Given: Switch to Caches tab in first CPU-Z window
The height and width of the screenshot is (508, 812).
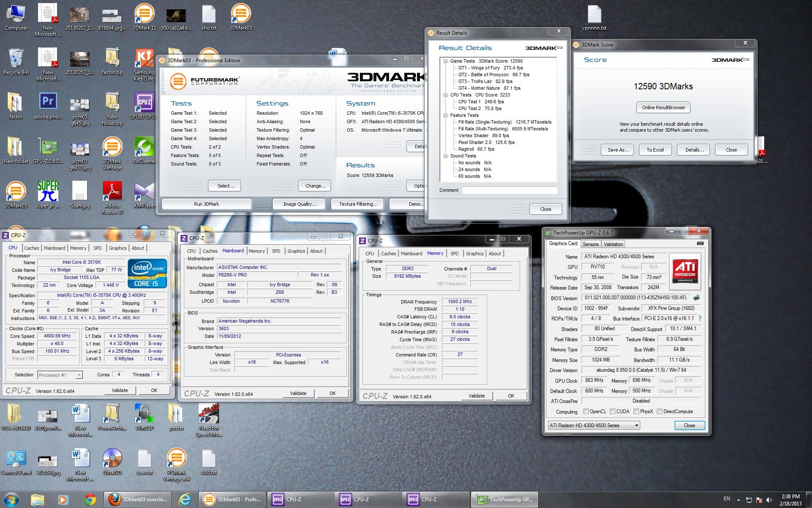Looking at the screenshot, I should [x=32, y=248].
